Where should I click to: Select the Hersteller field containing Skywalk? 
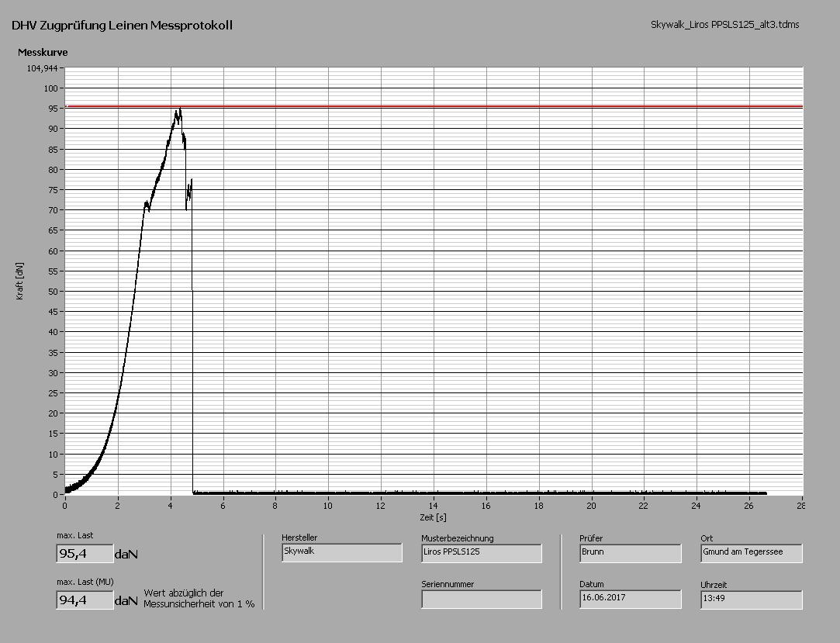[342, 552]
